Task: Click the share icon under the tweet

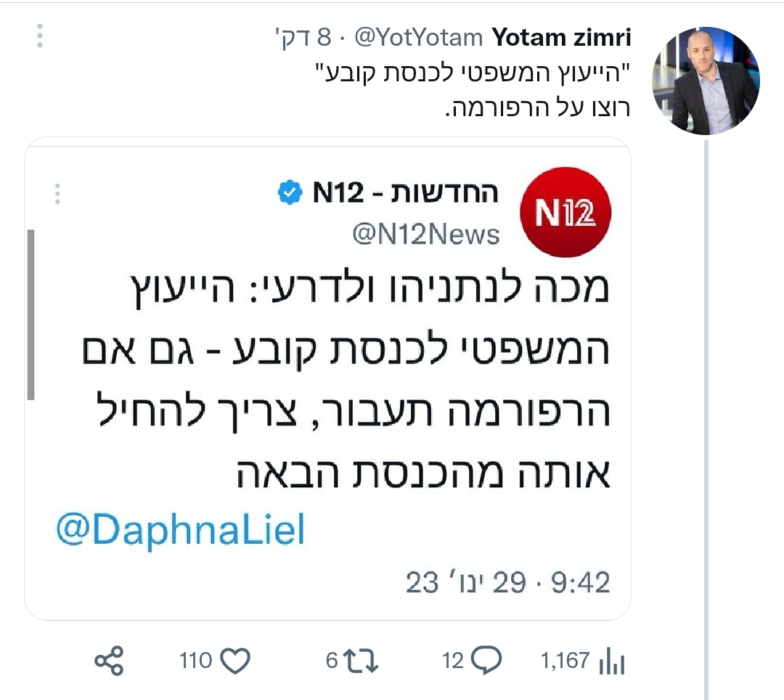Action: [110, 661]
